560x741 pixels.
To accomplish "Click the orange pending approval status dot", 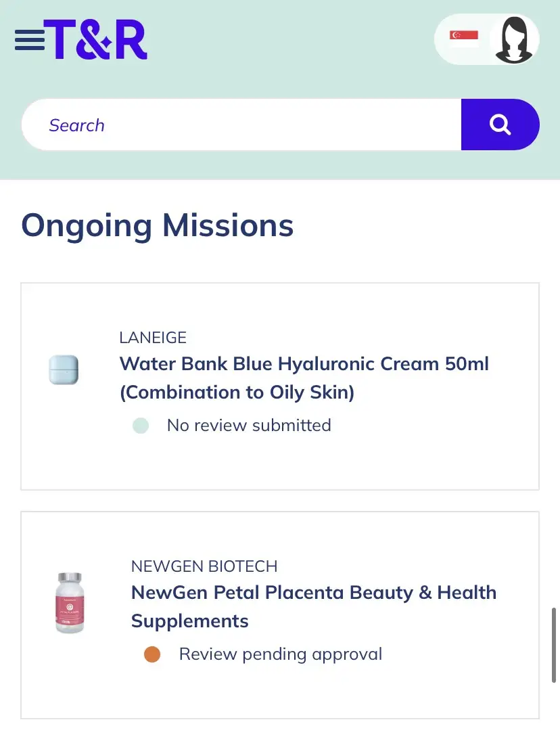I will (x=152, y=654).
